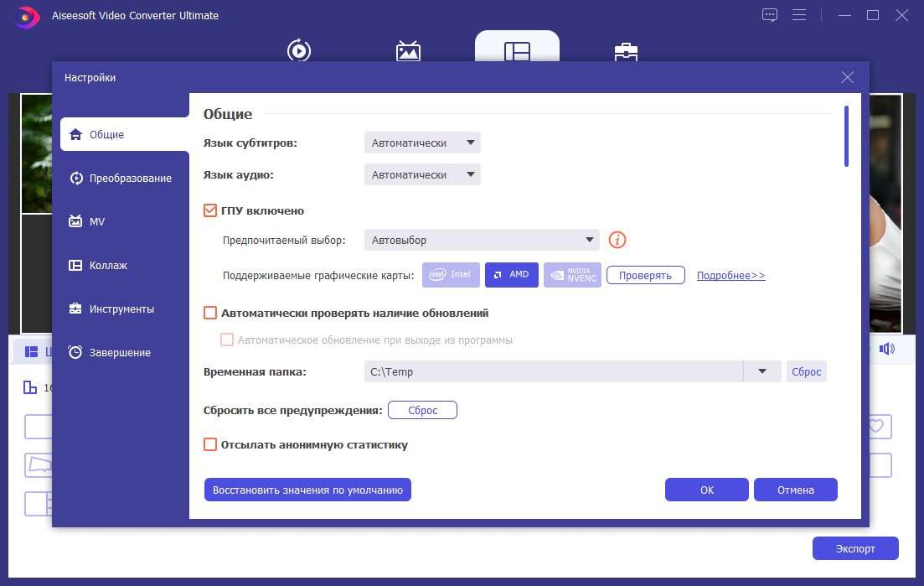
Task: Click the speaker volume icon
Action: coord(886,350)
